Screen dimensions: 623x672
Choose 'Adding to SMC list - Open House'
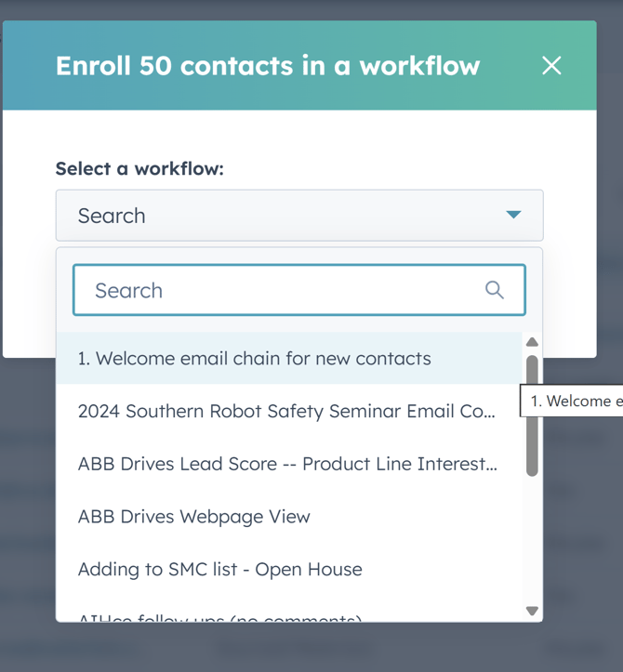click(x=220, y=569)
